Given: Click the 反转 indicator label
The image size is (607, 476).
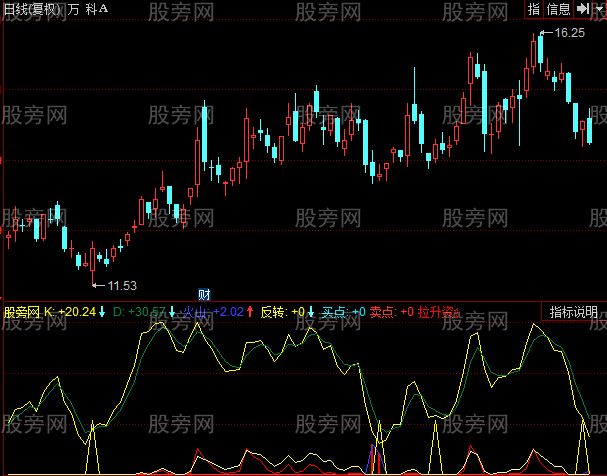Looking at the screenshot, I should pyautogui.click(x=273, y=312).
